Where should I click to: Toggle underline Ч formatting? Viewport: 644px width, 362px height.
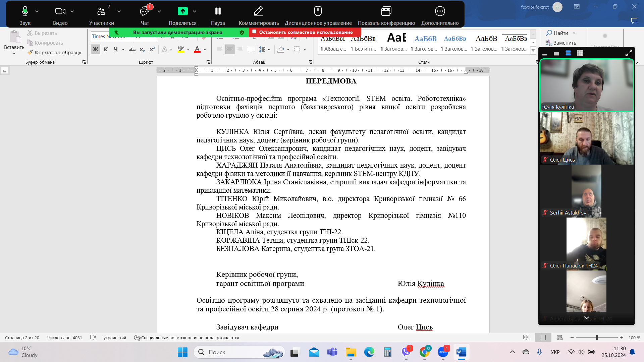point(116,49)
